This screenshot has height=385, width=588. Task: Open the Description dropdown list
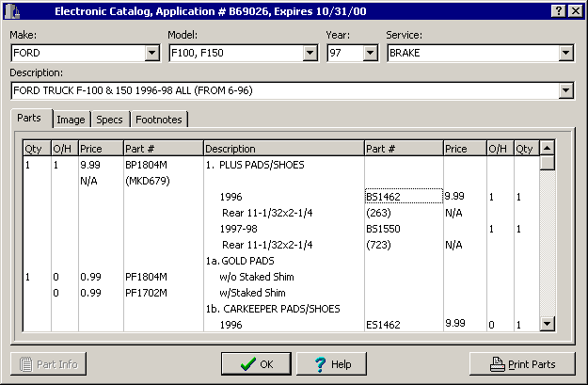[565, 90]
